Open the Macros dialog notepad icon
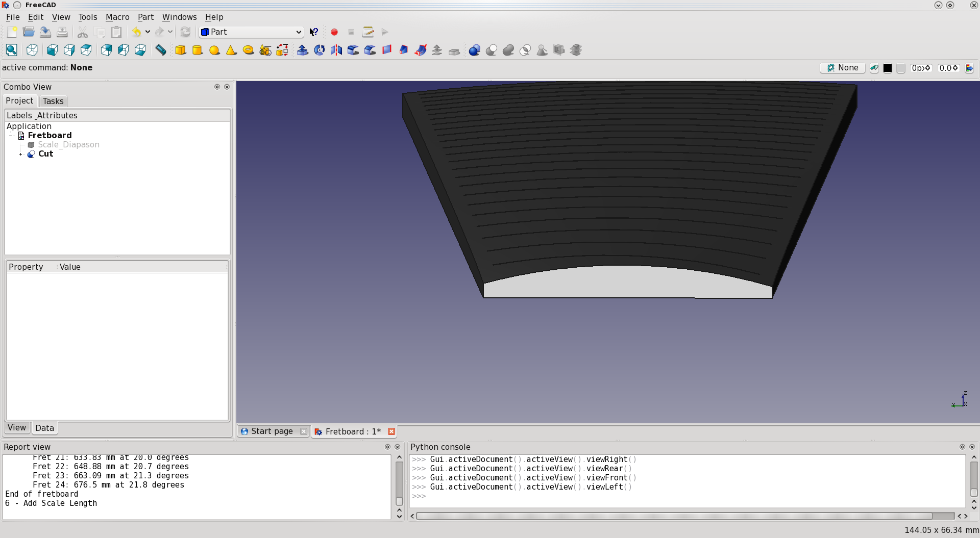The width and height of the screenshot is (980, 538). 368,32
